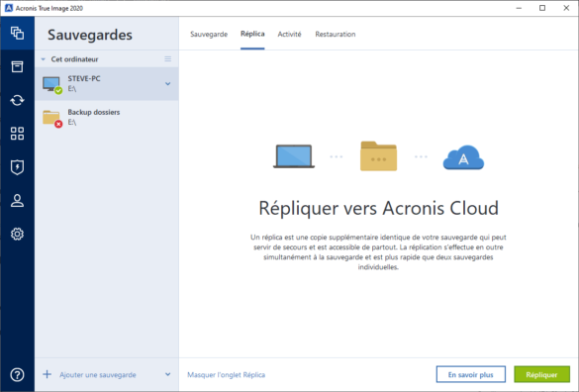Click the plus icon to add backup
Screen dimensions: 579x392
pos(47,374)
